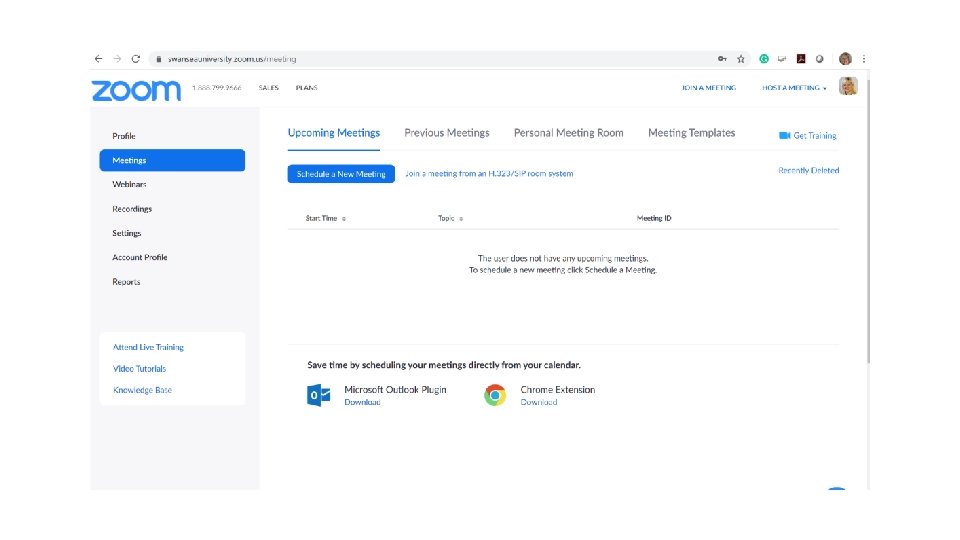Open Join a meeting from H.323/SIP link
The image size is (960, 540).
(x=489, y=174)
